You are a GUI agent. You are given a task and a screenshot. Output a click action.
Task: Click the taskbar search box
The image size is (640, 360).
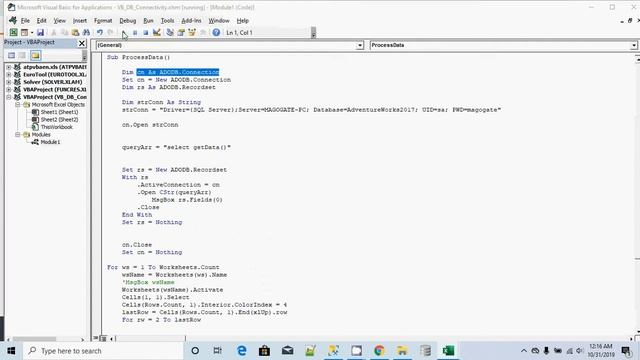pyautogui.click(x=103, y=351)
